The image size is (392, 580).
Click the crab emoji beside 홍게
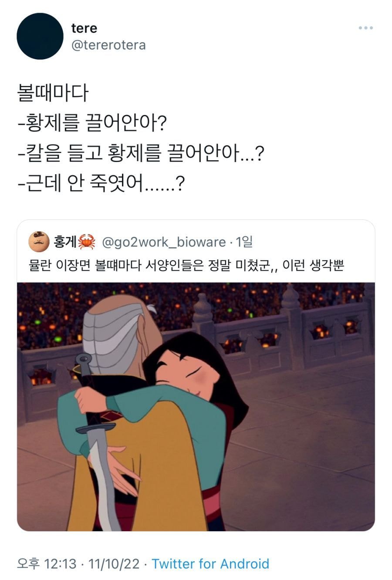pyautogui.click(x=87, y=242)
